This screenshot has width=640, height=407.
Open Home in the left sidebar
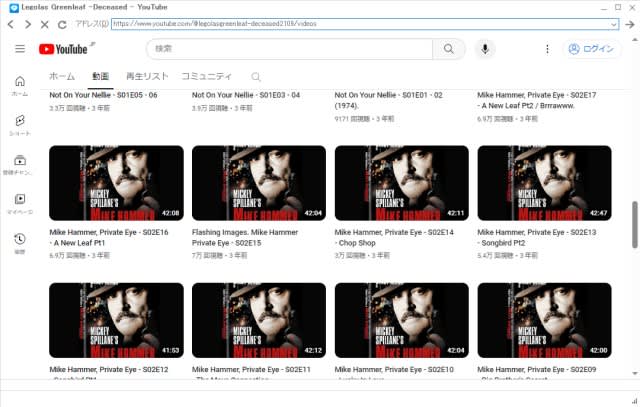click(x=20, y=86)
